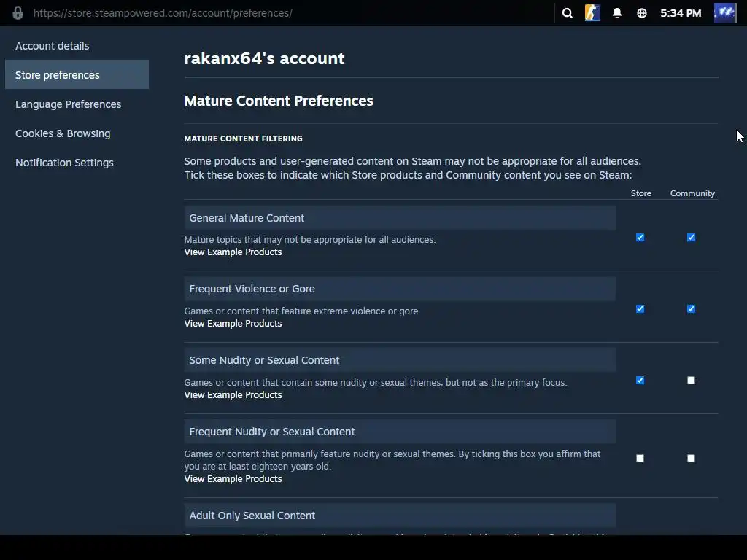747x560 pixels.
Task: Click 'Games or content that feature extreme violence' text
Action: [303, 311]
